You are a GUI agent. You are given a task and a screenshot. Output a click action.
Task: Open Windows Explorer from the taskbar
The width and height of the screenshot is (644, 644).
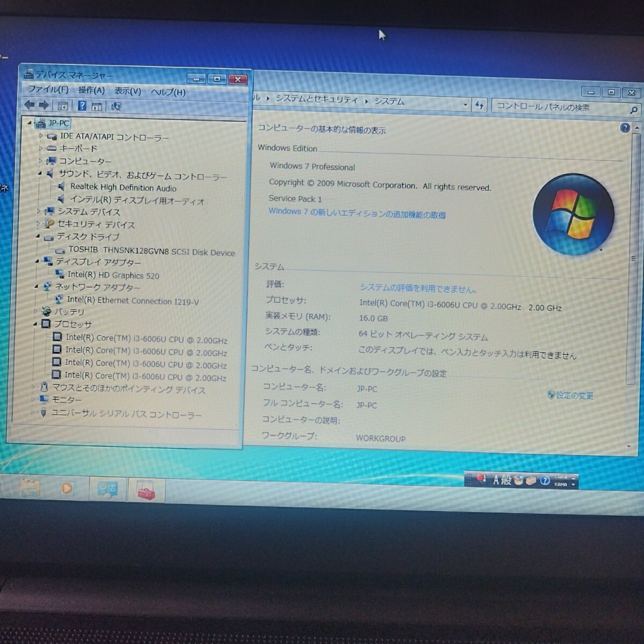click(x=30, y=487)
